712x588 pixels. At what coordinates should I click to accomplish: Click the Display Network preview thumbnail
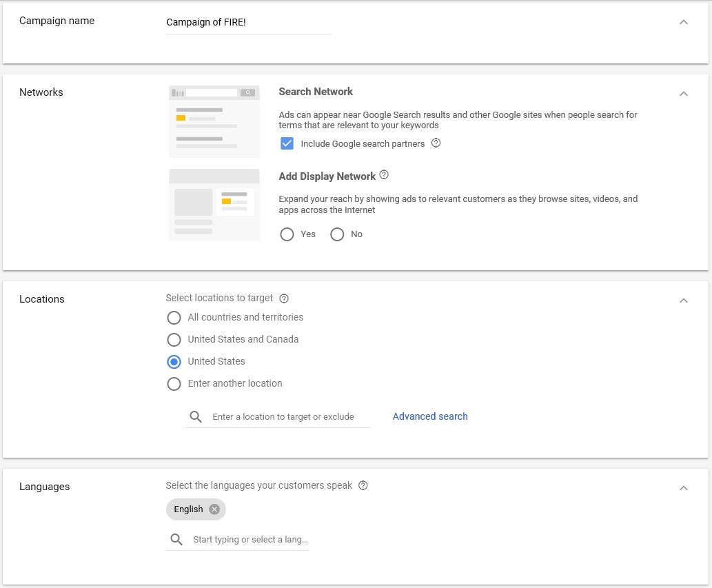coord(214,205)
